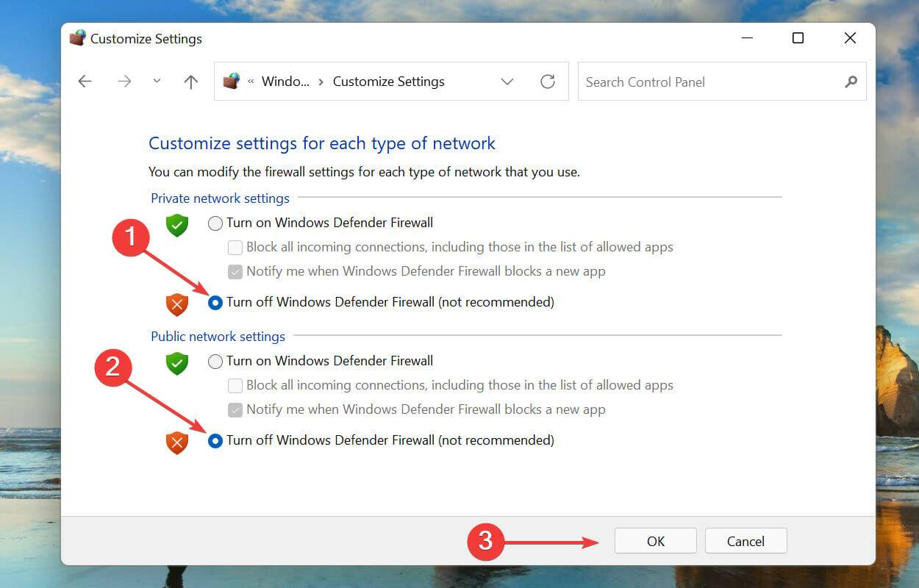Click the back navigation arrow
This screenshot has height=588, width=919.
pos(84,82)
